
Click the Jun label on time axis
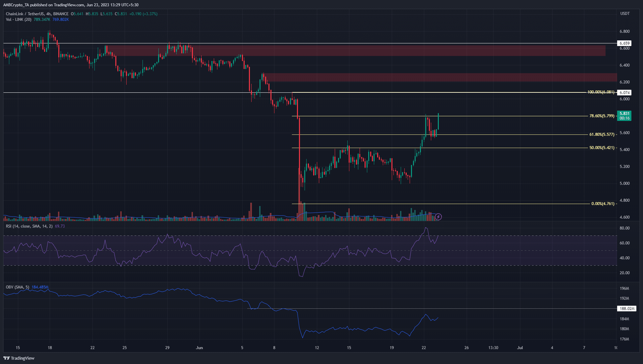click(199, 348)
